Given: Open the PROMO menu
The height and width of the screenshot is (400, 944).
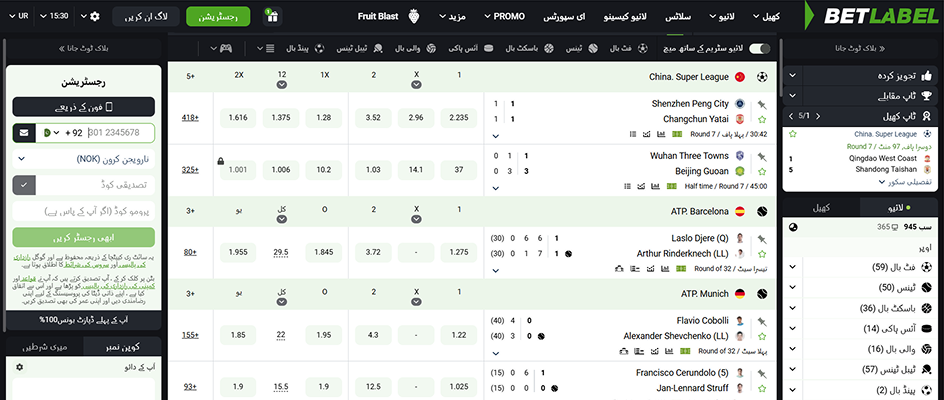Looking at the screenshot, I should [x=504, y=16].
